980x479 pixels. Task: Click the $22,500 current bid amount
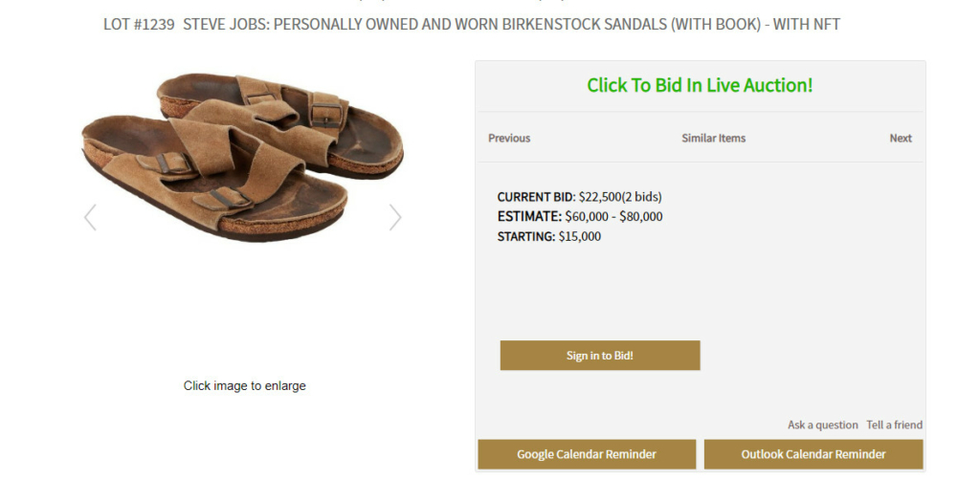click(x=600, y=197)
